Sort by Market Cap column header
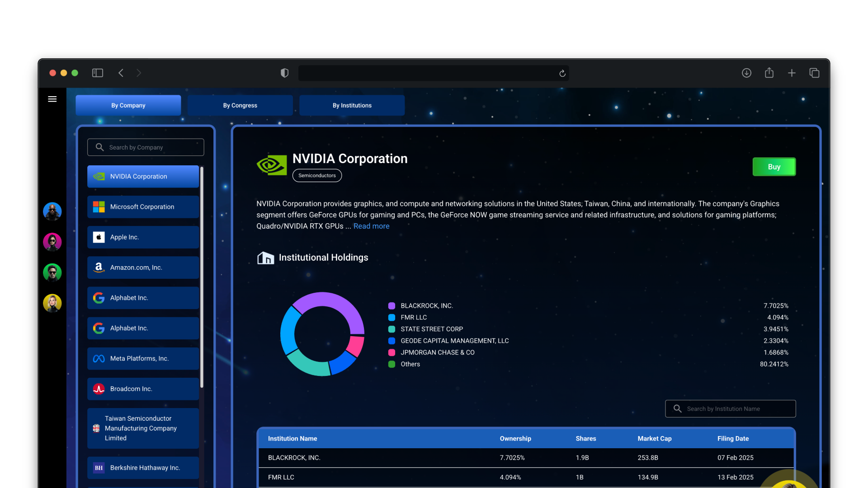 [655, 438]
